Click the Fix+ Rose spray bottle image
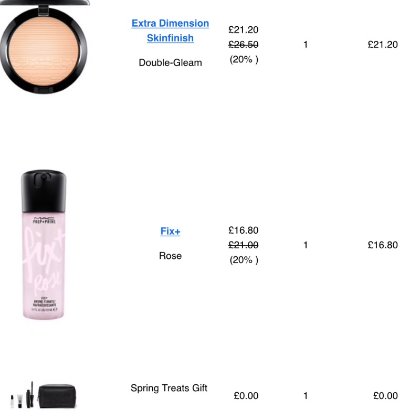The height and width of the screenshot is (420, 420). [43, 245]
